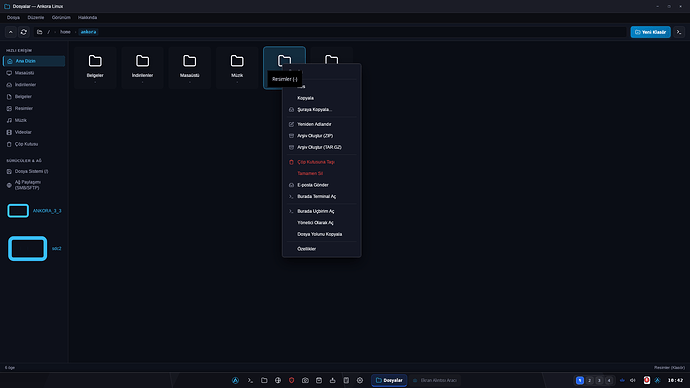Open the red shield security icon
Image resolution: width=690 pixels, height=388 pixels.
pyautogui.click(x=291, y=381)
